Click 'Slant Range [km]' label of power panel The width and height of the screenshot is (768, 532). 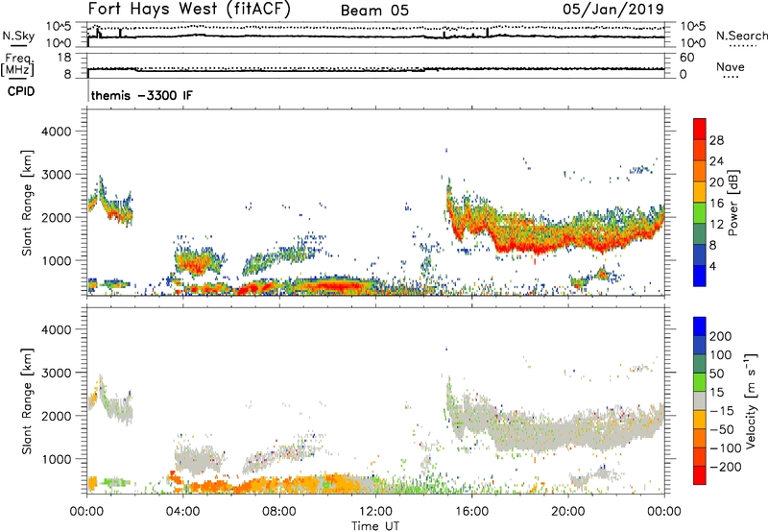click(27, 203)
